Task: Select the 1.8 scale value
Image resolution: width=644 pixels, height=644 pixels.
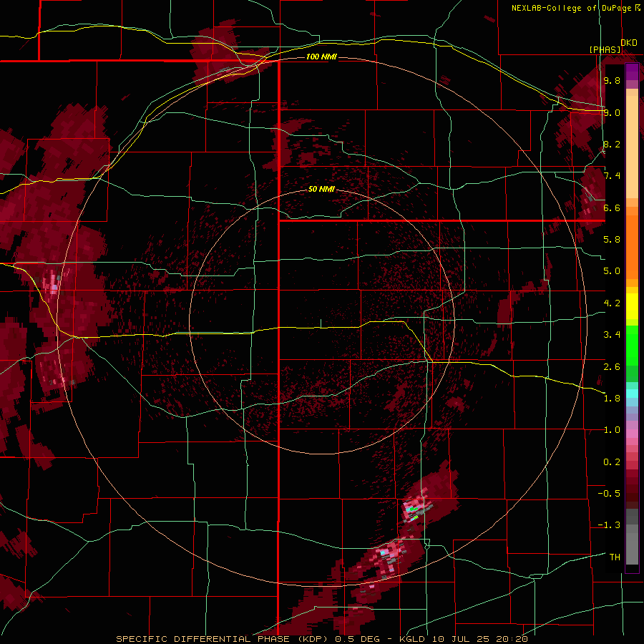Action: tap(612, 399)
